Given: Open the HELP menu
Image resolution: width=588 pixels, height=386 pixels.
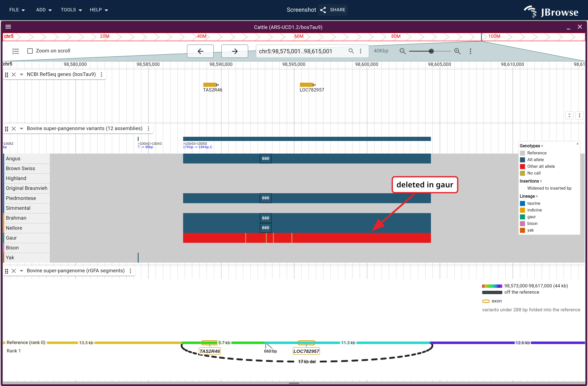Looking at the screenshot, I should (x=99, y=10).
